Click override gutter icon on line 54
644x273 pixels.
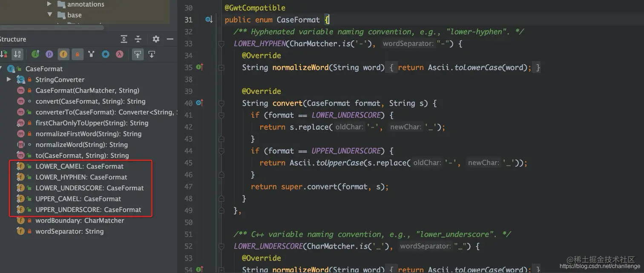[x=199, y=269]
